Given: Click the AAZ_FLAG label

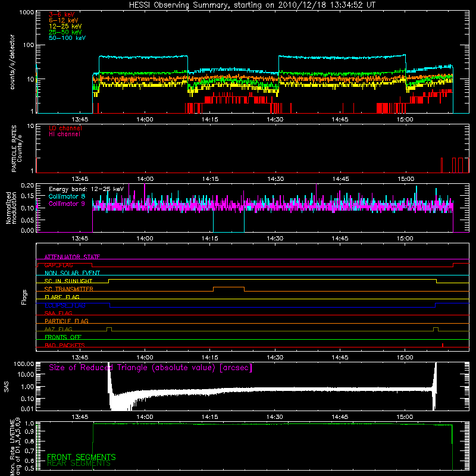Looking at the screenshot, I should coord(58,329).
